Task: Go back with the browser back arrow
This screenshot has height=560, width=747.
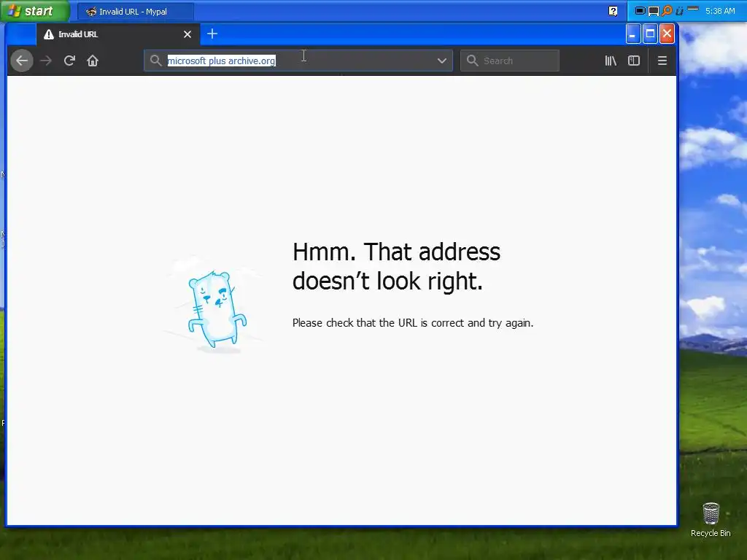Action: (x=21, y=61)
